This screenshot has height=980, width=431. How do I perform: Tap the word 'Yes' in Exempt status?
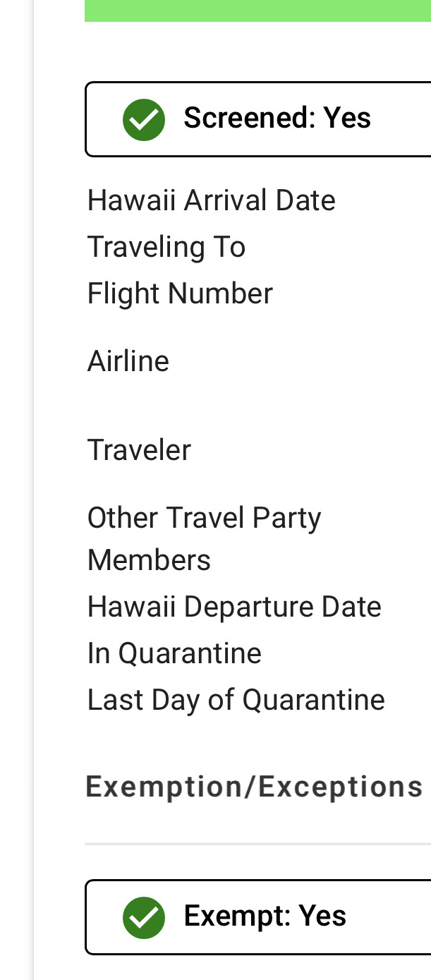point(322,916)
